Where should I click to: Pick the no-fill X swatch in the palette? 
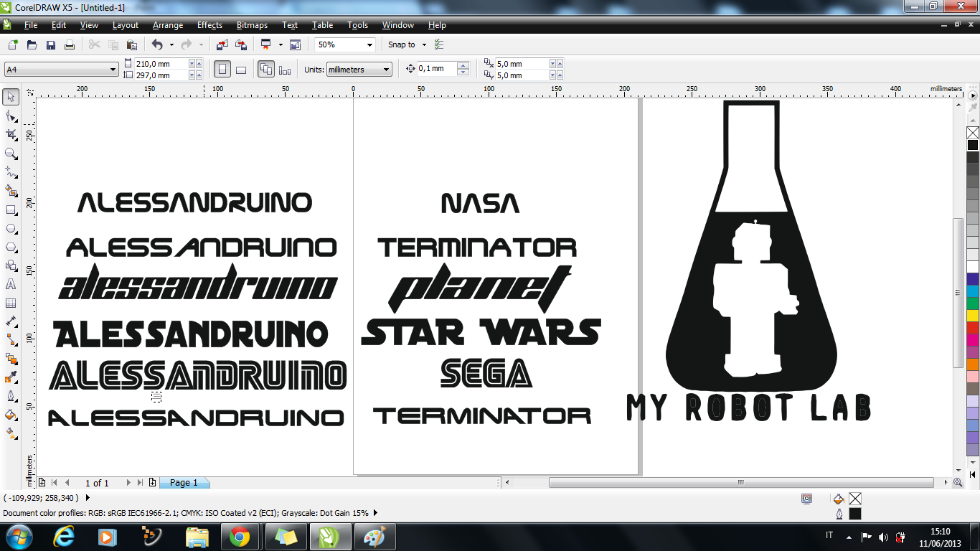coord(973,133)
